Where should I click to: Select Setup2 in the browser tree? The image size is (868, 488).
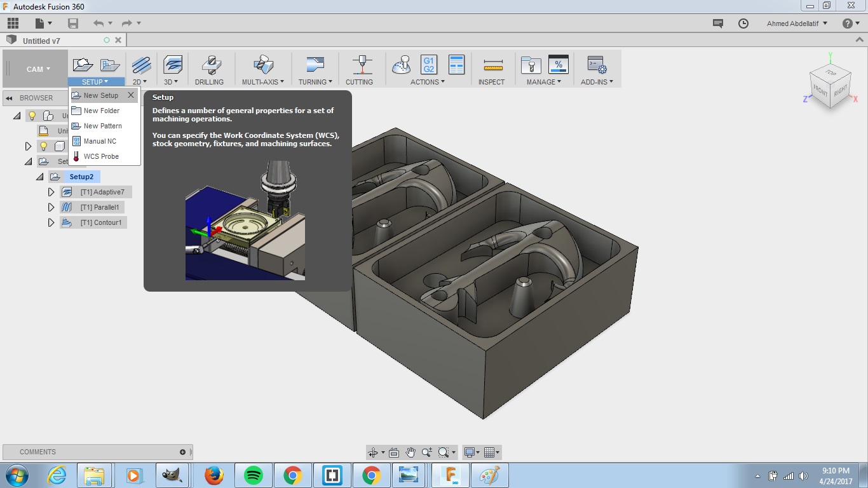pos(81,177)
